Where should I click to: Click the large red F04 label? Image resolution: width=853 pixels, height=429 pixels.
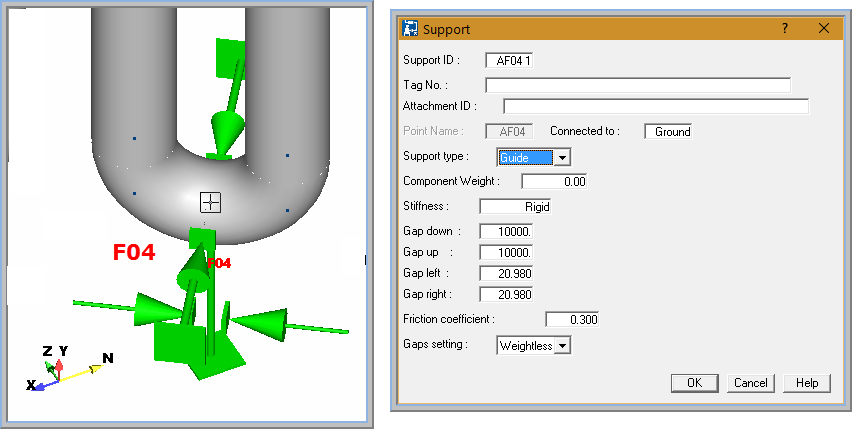click(134, 252)
